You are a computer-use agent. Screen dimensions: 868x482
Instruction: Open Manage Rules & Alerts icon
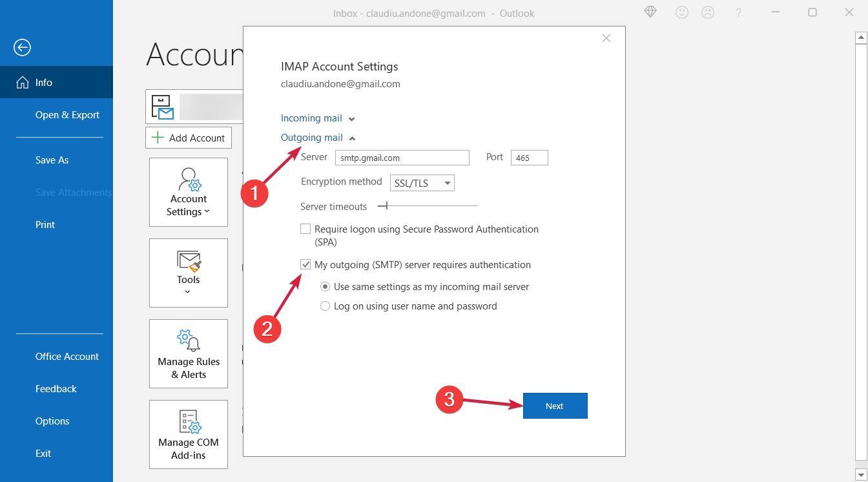coord(189,341)
